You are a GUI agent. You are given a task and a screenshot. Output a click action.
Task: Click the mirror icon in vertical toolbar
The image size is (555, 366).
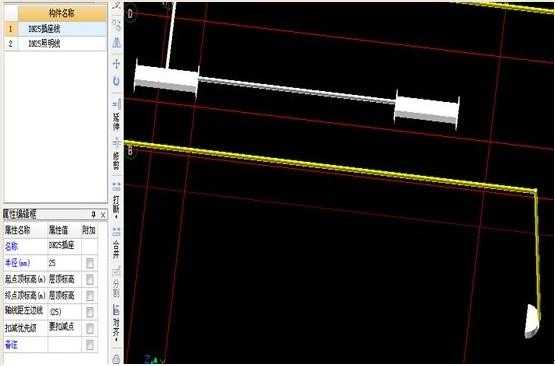[x=116, y=43]
